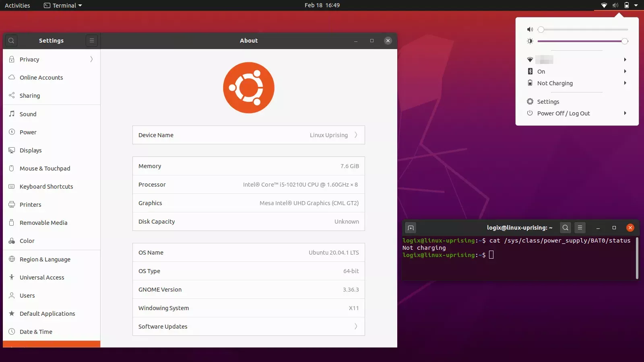
Task: Click the Processor value text
Action: point(300,184)
